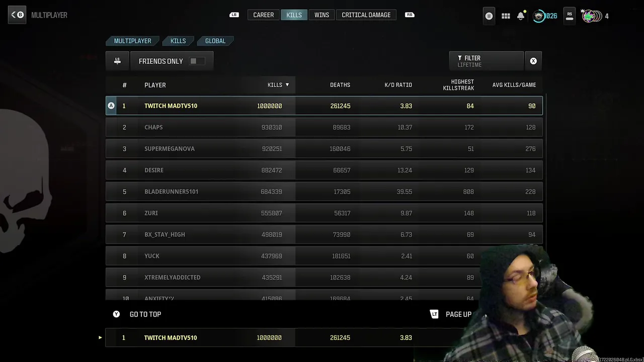Select the BX_STAY_HIGH player row
The height and width of the screenshot is (362, 644).
point(324,235)
